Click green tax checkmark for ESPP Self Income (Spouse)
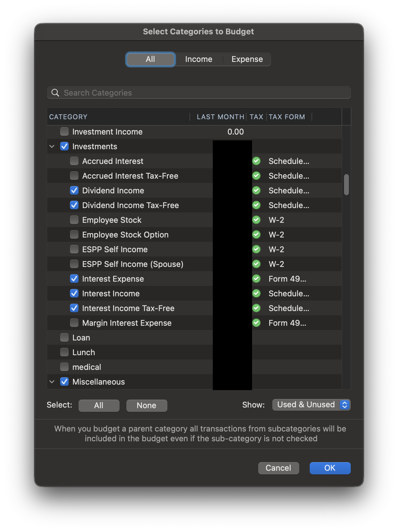The image size is (398, 532). point(256,264)
